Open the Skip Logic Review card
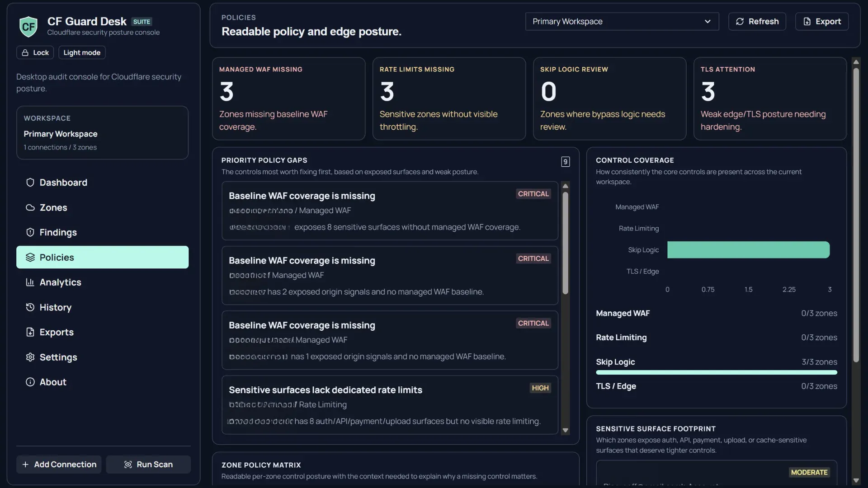 (609, 99)
